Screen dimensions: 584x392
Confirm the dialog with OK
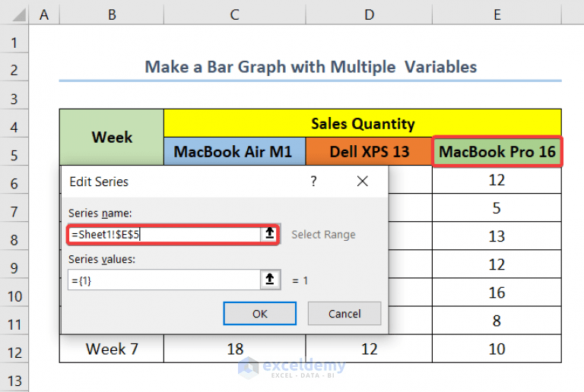click(x=260, y=314)
